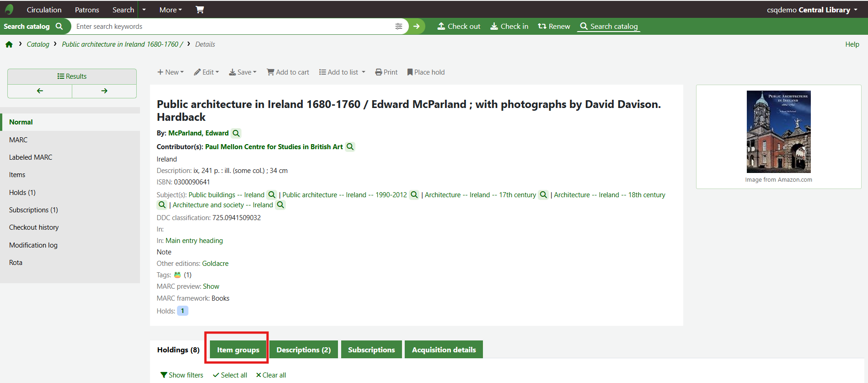Open the Descriptions (2) tab
Viewport: 868px width, 383px height.
[303, 350]
